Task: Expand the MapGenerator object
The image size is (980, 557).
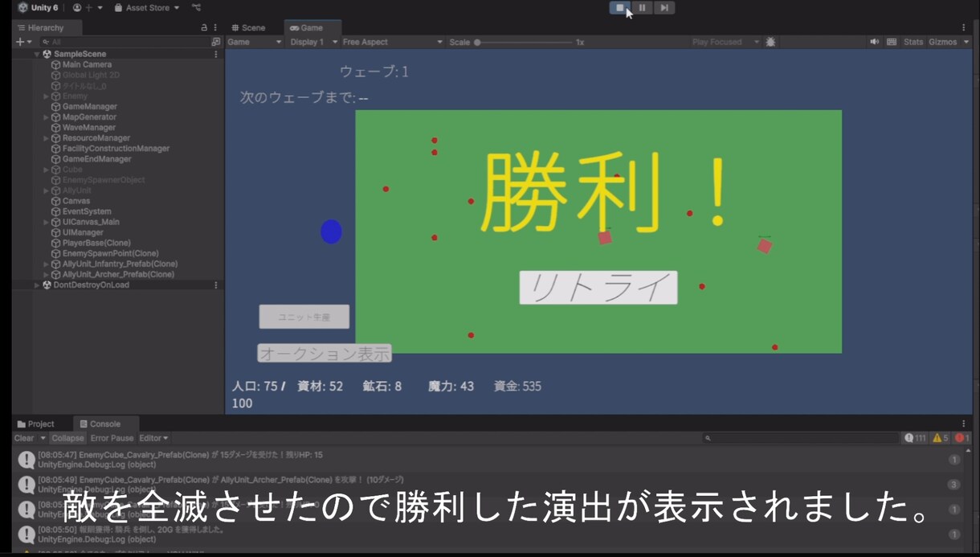Action: coord(47,117)
